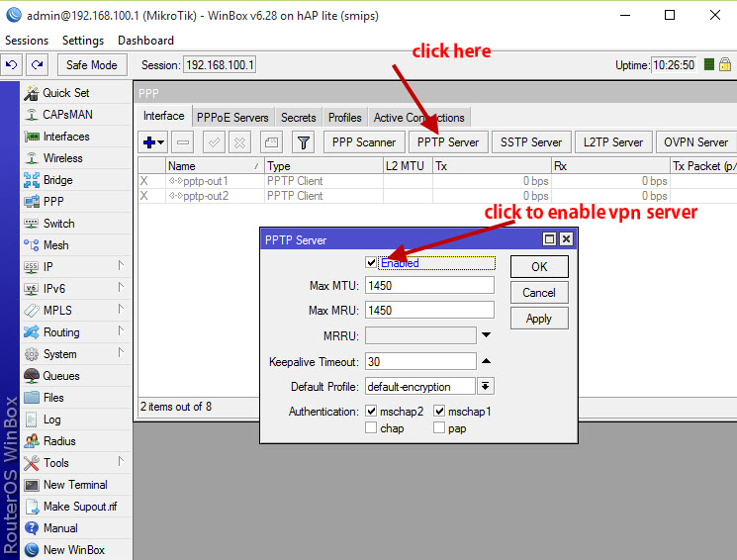Image resolution: width=737 pixels, height=560 pixels.
Task: Click the Max MRU input field
Action: point(429,311)
